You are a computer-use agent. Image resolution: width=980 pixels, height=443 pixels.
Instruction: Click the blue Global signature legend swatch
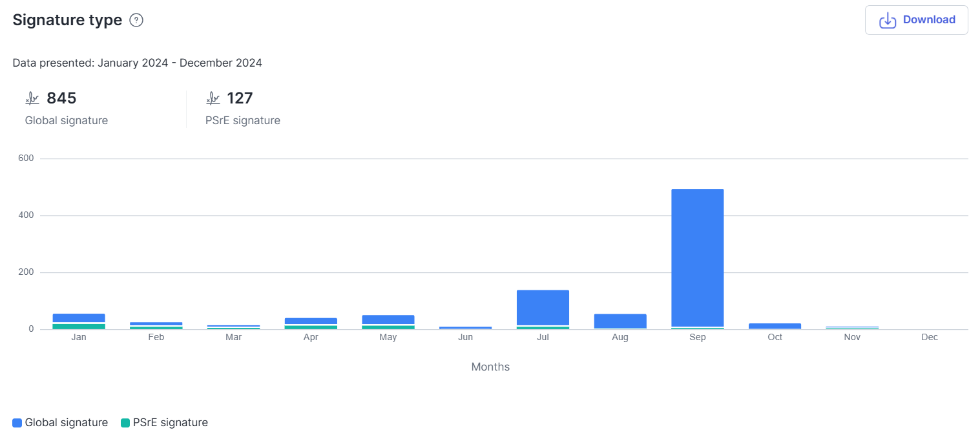17,423
